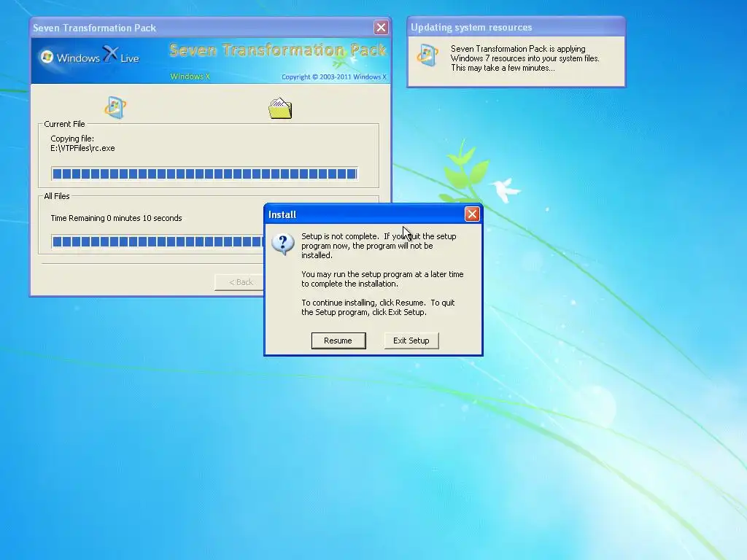The width and height of the screenshot is (747, 560).
Task: Click 'applying Windows 7 resources' message text
Action: click(x=525, y=58)
